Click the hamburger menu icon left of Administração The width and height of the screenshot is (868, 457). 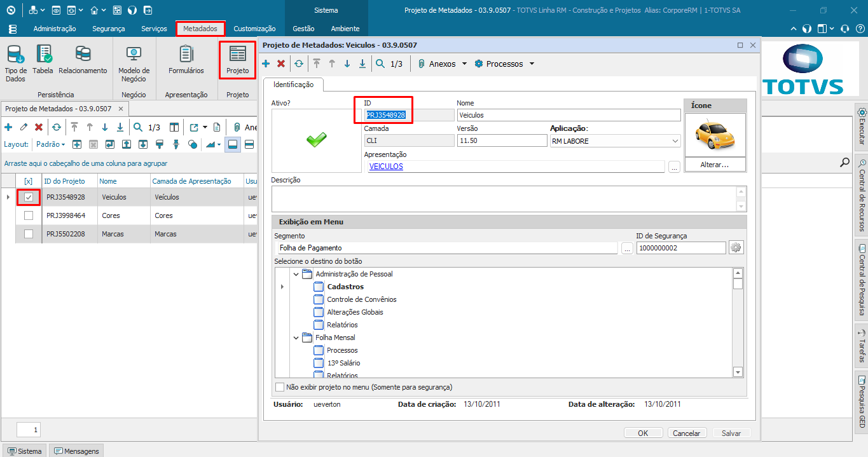[x=13, y=29]
